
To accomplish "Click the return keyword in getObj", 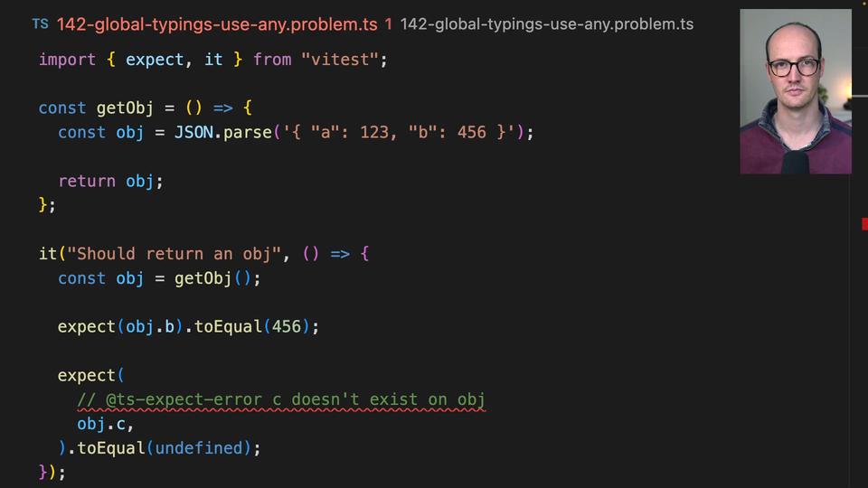I will coord(87,181).
